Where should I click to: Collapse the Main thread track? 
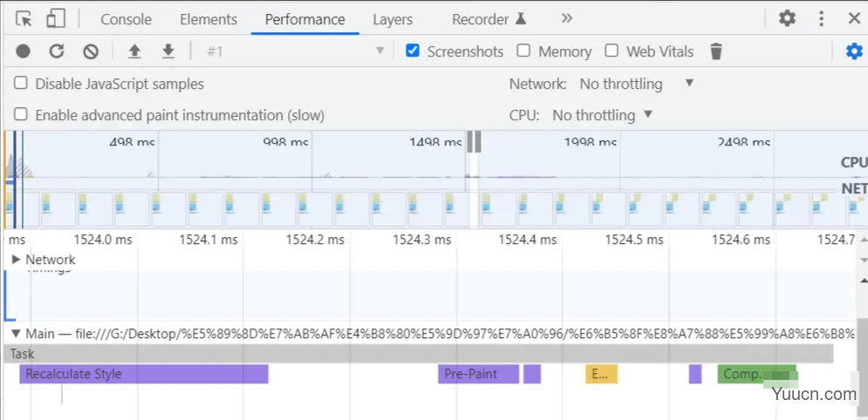click(x=16, y=333)
